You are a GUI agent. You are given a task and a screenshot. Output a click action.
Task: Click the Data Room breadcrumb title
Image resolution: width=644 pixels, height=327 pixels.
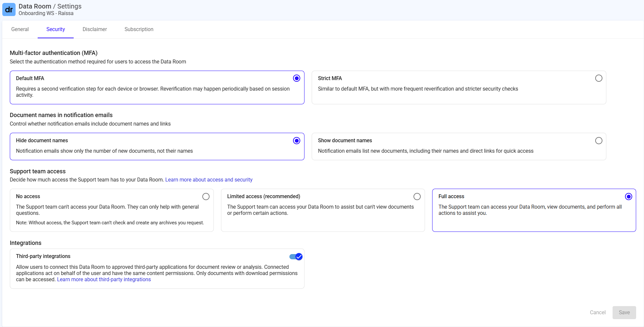pyautogui.click(x=35, y=6)
